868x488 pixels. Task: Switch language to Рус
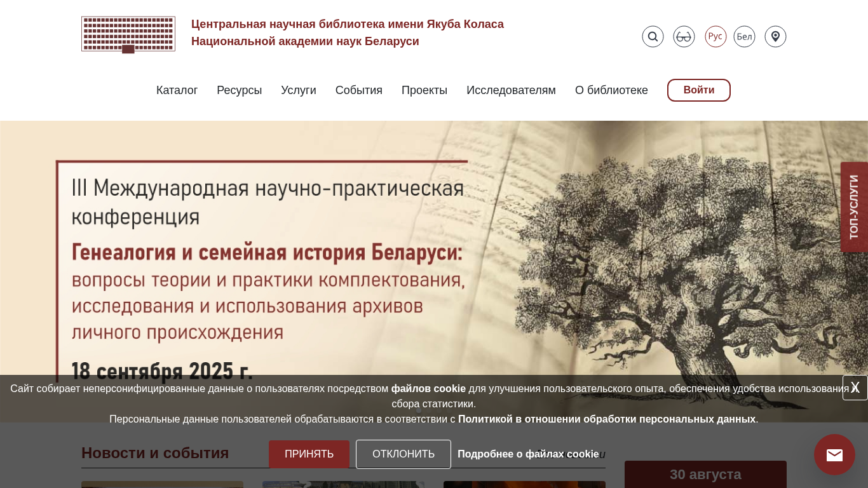(715, 36)
